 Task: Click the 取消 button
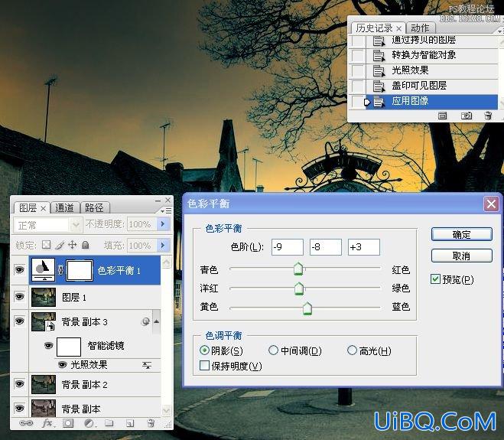pyautogui.click(x=462, y=256)
